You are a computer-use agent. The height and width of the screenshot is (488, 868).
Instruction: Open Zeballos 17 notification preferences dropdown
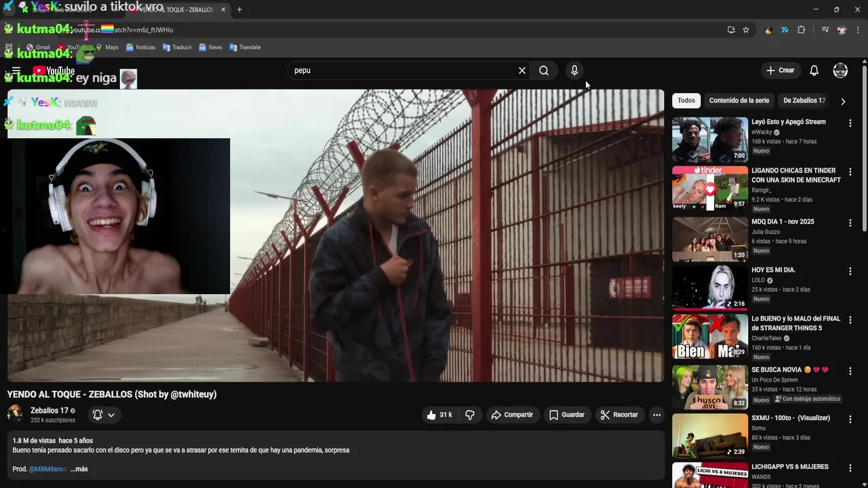point(104,415)
